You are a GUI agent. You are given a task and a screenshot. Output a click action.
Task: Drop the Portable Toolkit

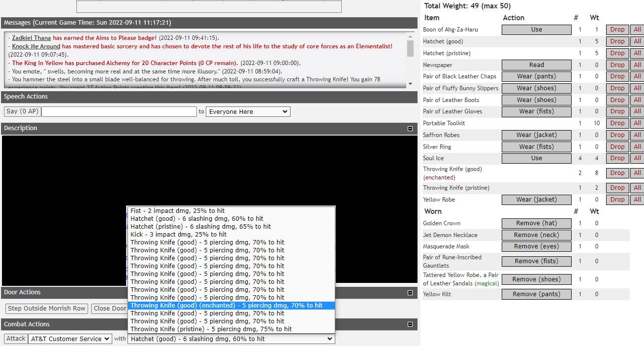pos(617,123)
